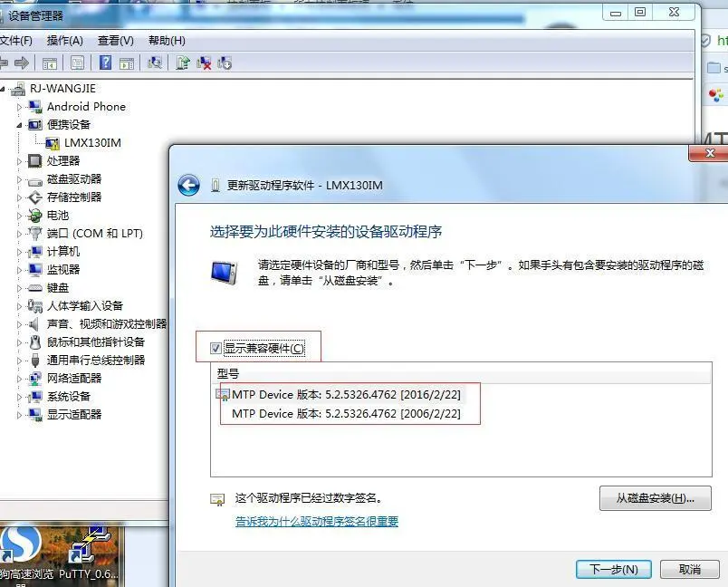Expand the 网络适配器 tree node

coord(20,378)
